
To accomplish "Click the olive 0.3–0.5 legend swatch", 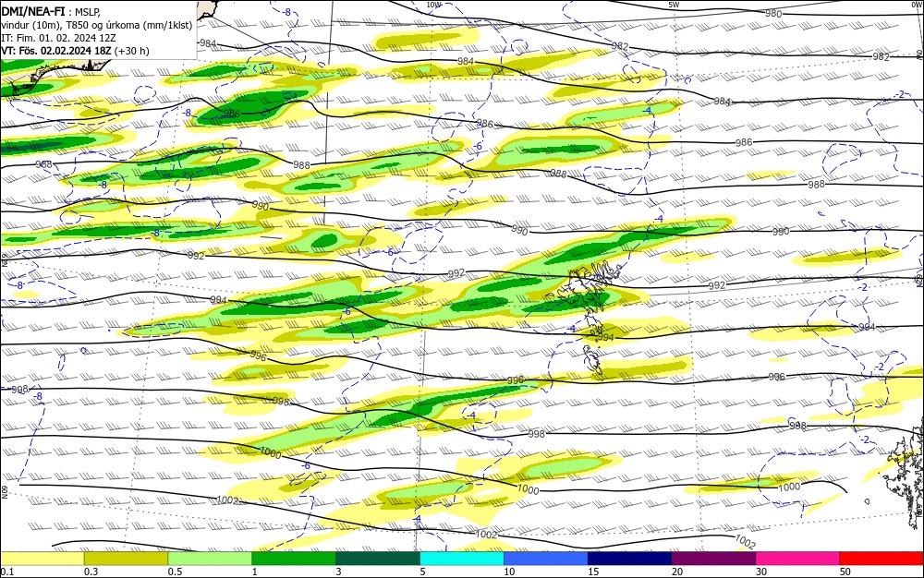I will [126, 559].
